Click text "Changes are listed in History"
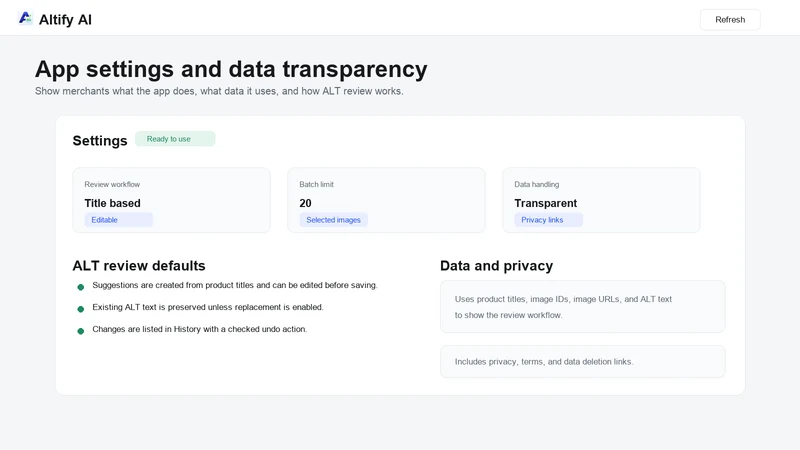This screenshot has height=450, width=800. click(146, 329)
